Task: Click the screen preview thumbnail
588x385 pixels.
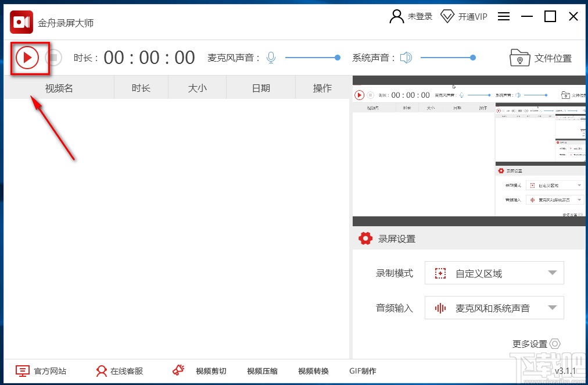Action: [469, 151]
